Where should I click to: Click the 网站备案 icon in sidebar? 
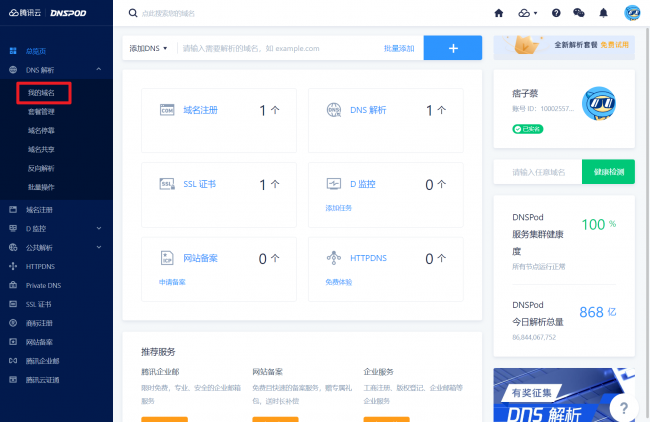(x=13, y=342)
